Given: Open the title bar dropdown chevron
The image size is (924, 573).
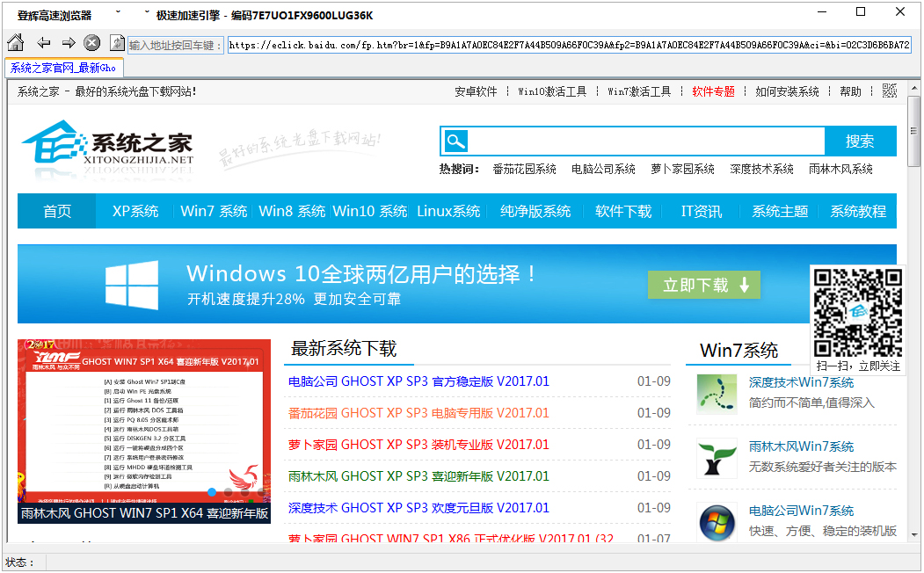Looking at the screenshot, I should click(116, 13).
